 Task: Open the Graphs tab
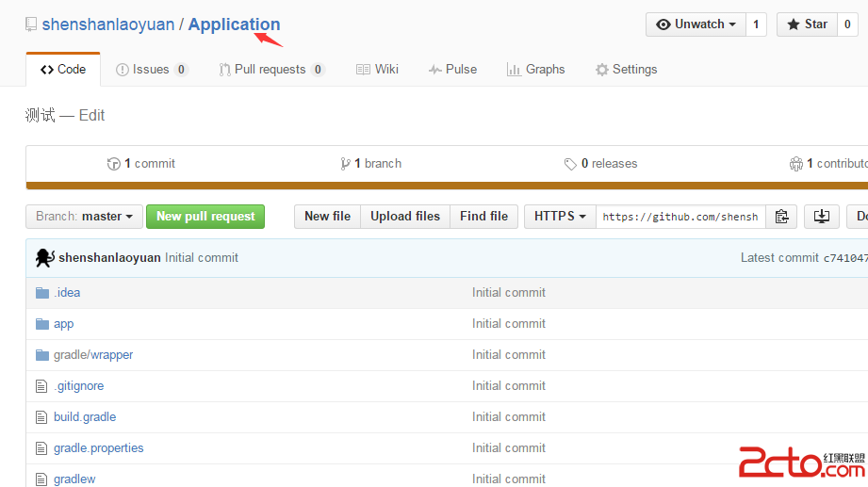536,69
